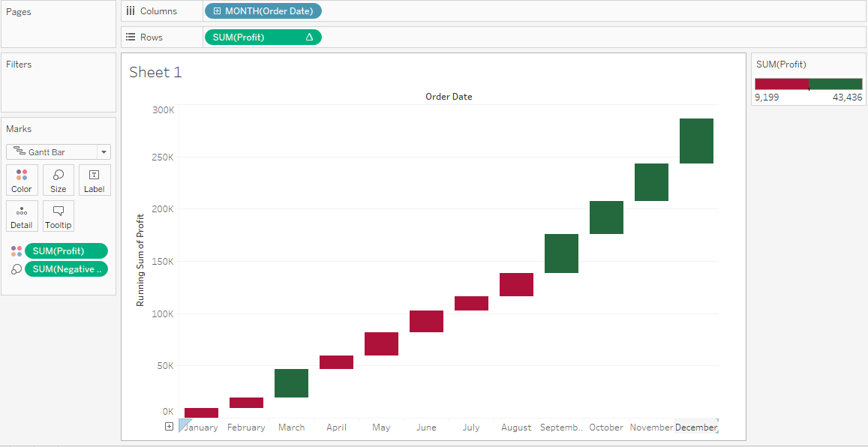Select the December Gantt bar
This screenshot has width=868, height=447.
[696, 141]
